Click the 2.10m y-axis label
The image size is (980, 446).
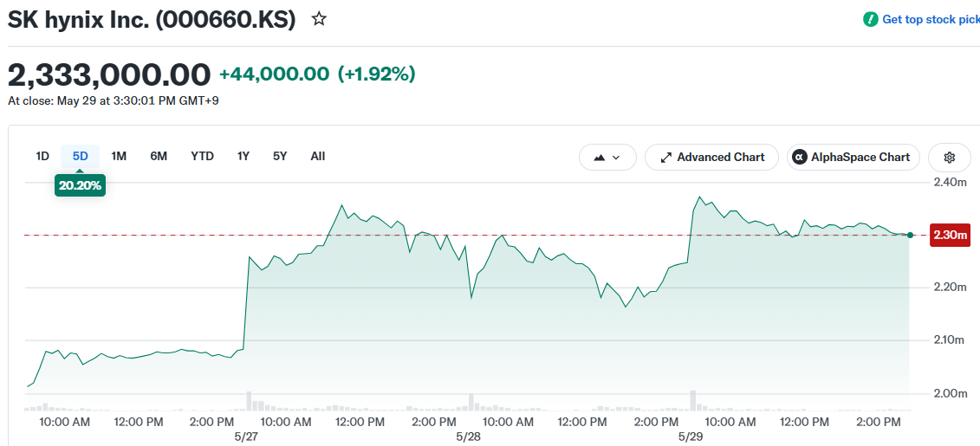click(x=950, y=339)
